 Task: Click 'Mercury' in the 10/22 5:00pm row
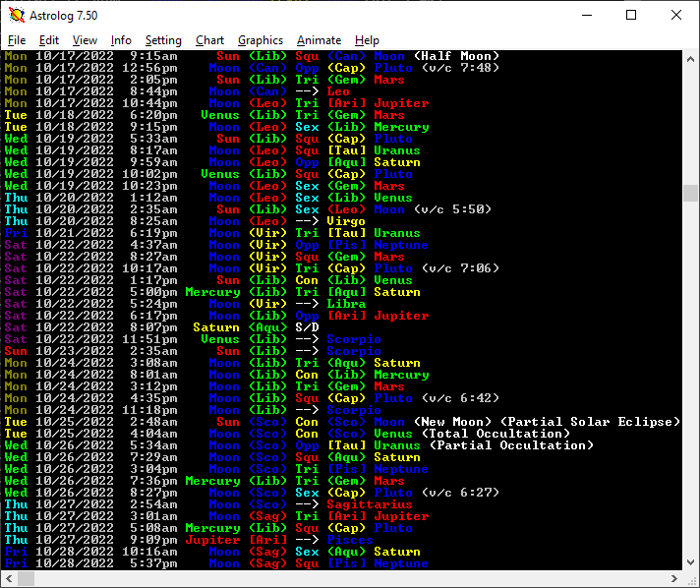[212, 292]
